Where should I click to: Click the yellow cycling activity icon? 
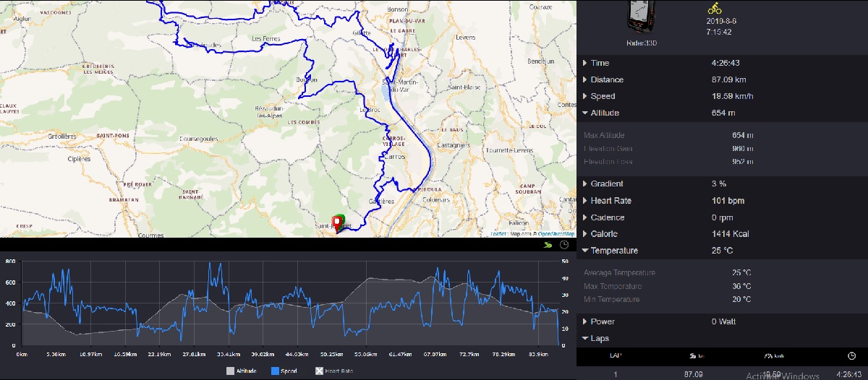click(715, 9)
